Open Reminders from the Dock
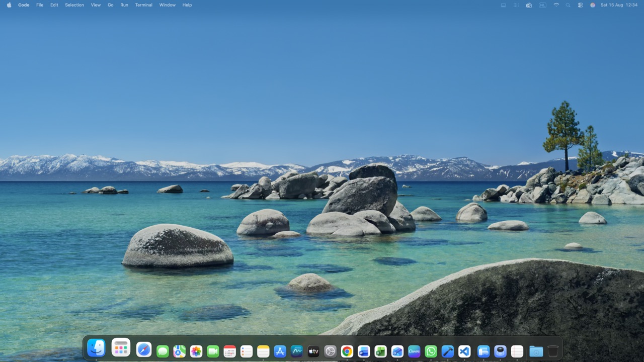 coord(247,351)
